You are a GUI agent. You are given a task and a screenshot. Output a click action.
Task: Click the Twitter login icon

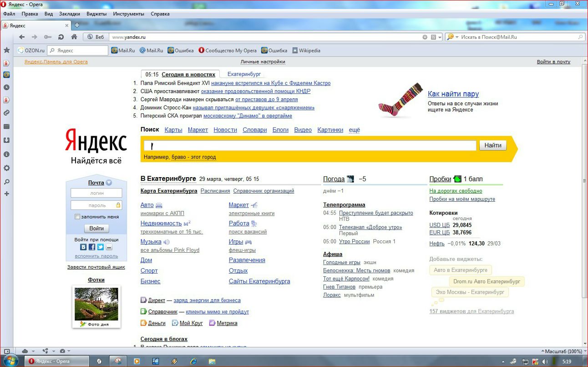(100, 247)
